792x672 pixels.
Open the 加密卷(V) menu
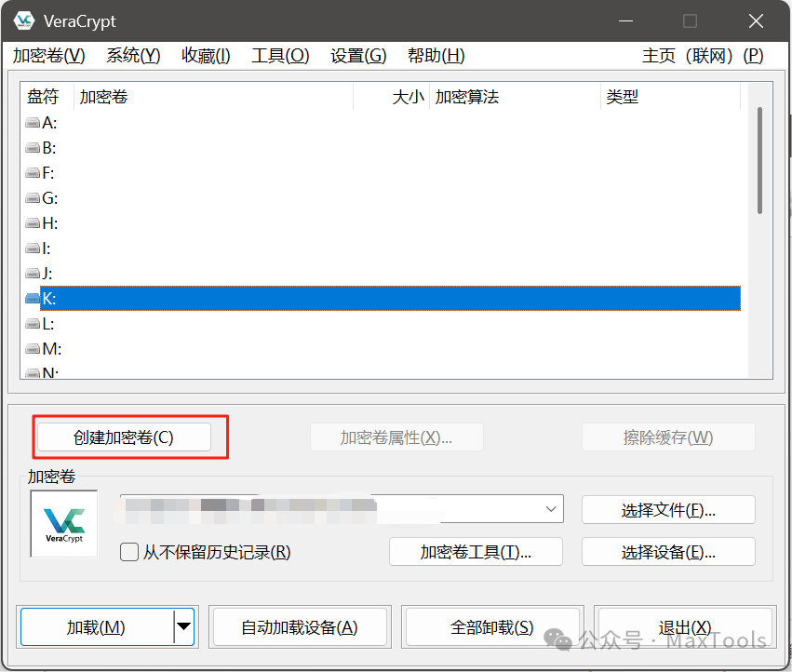49,56
